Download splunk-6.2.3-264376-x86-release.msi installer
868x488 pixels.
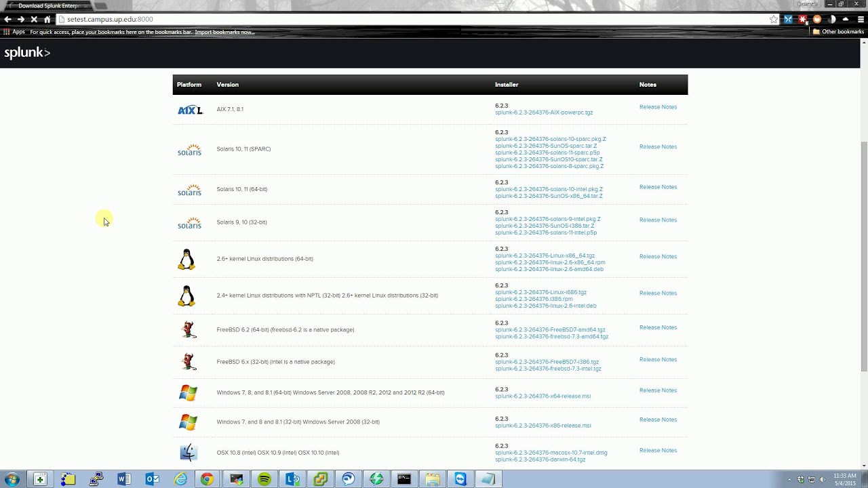pos(543,426)
